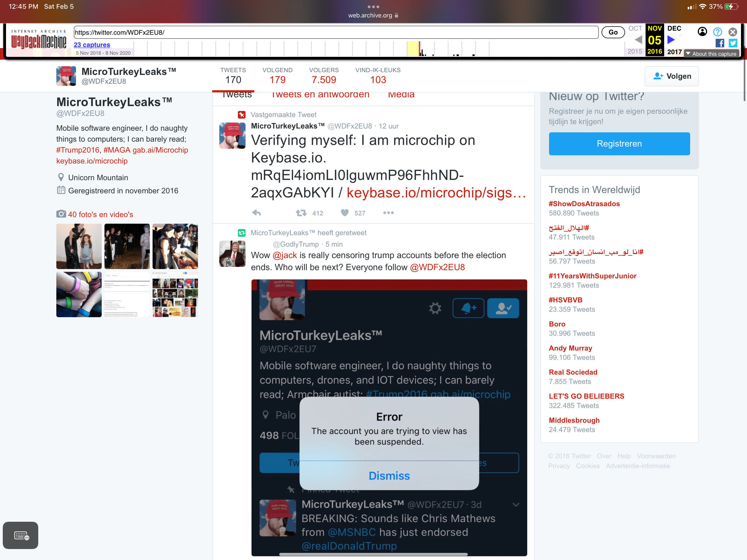The width and height of the screenshot is (747, 560).
Task: Open the Andy Murray trend
Action: [570, 348]
